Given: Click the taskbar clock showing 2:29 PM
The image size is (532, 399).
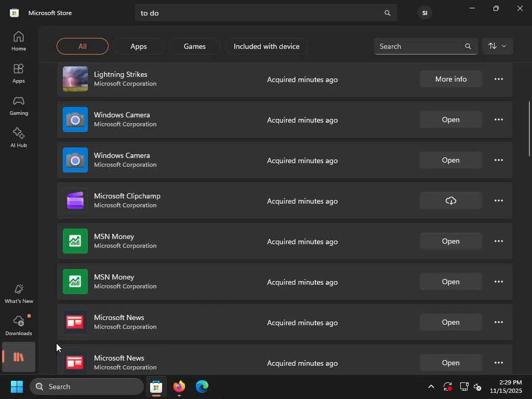Looking at the screenshot, I should point(506,387).
